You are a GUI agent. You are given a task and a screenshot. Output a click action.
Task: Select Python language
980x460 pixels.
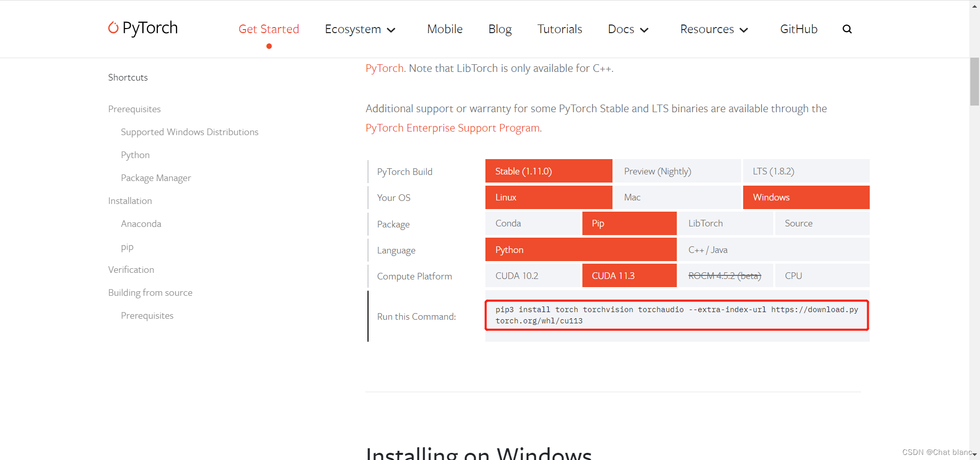click(581, 249)
